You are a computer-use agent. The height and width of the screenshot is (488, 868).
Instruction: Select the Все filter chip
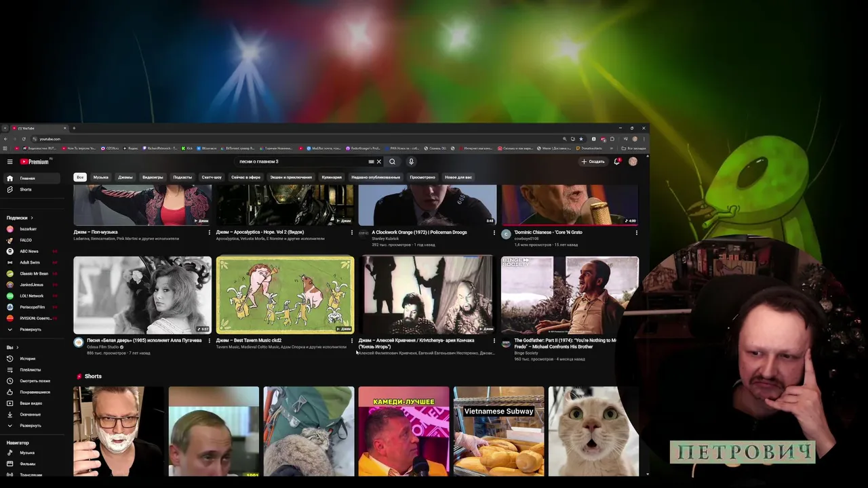click(x=80, y=177)
